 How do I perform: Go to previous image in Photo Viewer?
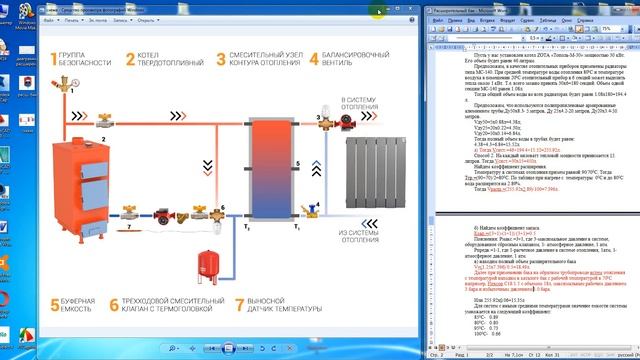click(212, 348)
